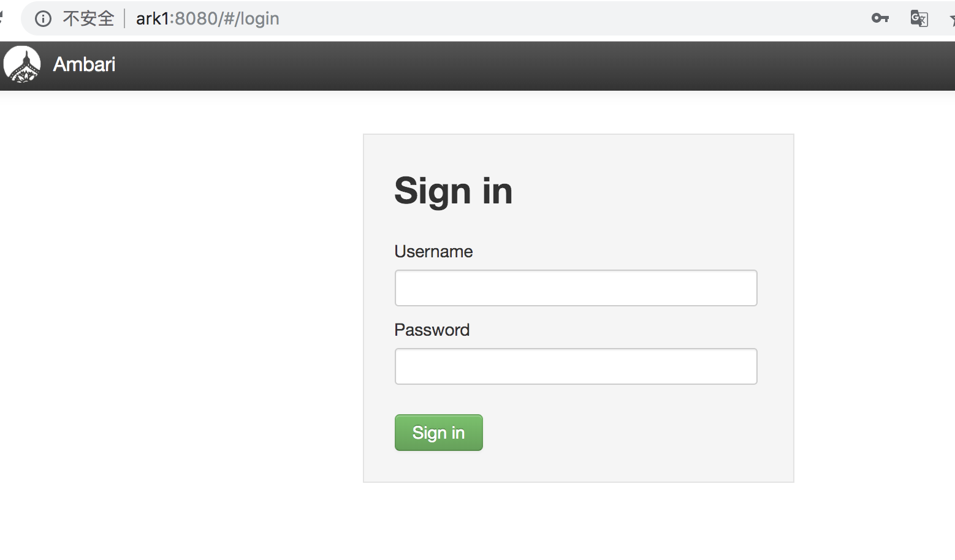Click the site information icon in address bar
This screenshot has width=955, height=560.
pos(43,18)
